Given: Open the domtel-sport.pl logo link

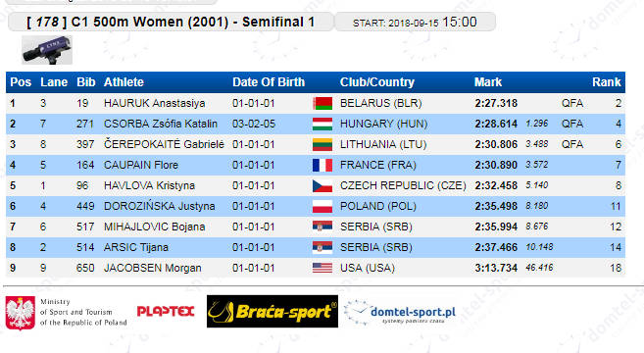Looking at the screenshot, I should tap(400, 313).
